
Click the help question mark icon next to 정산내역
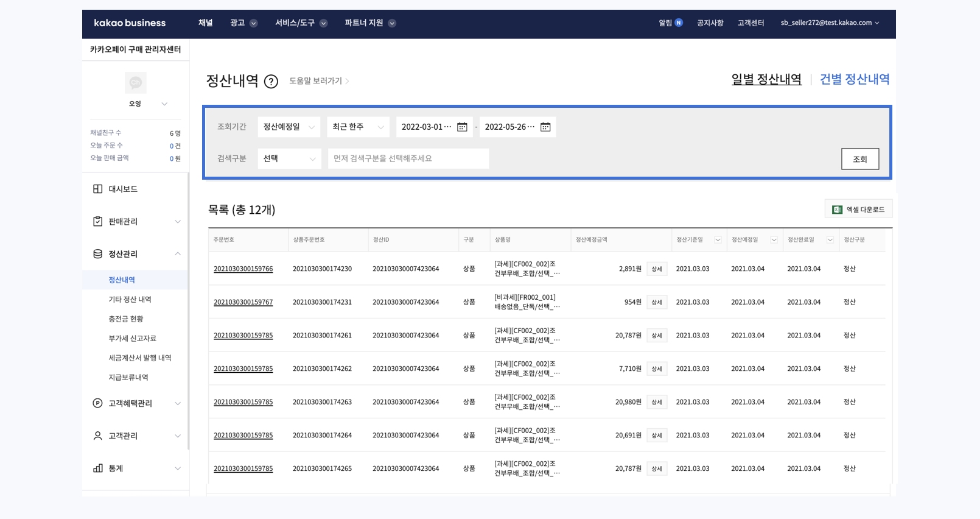coord(271,82)
